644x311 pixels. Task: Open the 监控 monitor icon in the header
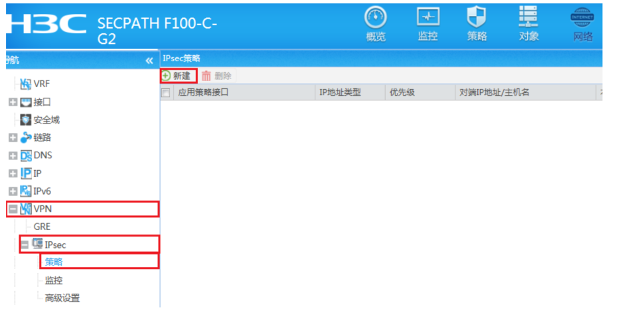pos(428,17)
